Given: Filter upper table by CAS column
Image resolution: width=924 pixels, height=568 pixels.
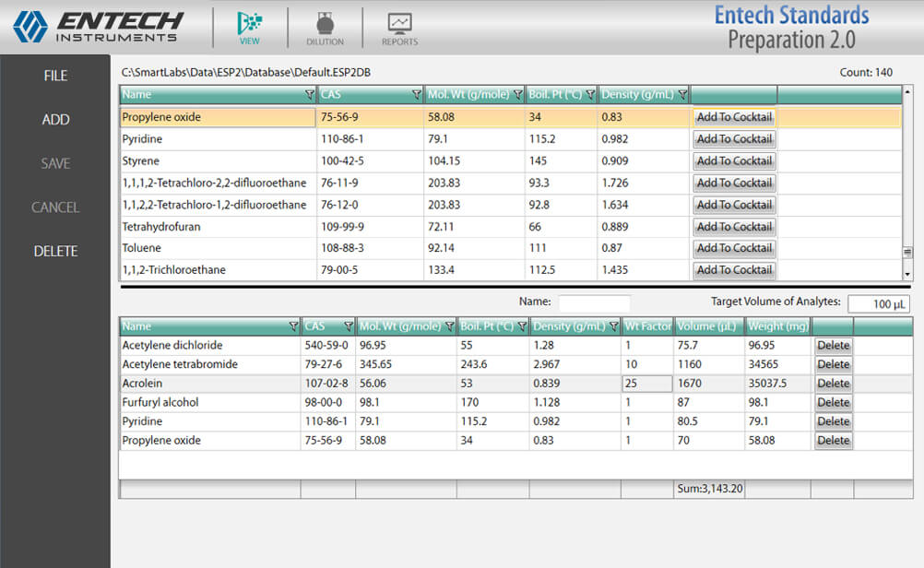Looking at the screenshot, I should [417, 94].
